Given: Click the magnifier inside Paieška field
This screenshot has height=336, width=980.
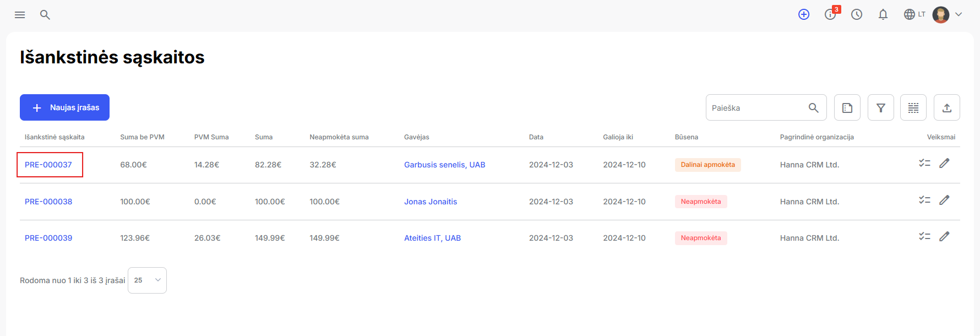Looking at the screenshot, I should 814,108.
